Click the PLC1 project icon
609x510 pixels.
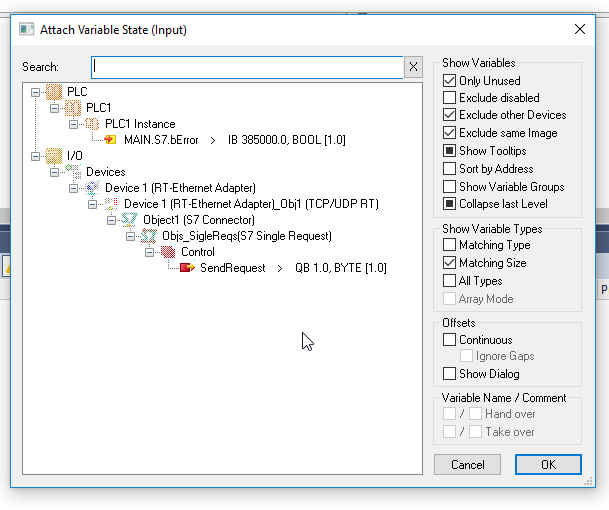73,108
